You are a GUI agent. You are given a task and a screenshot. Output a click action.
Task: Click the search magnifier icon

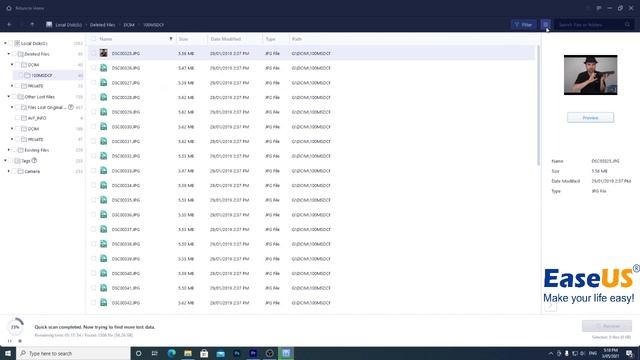click(x=627, y=24)
